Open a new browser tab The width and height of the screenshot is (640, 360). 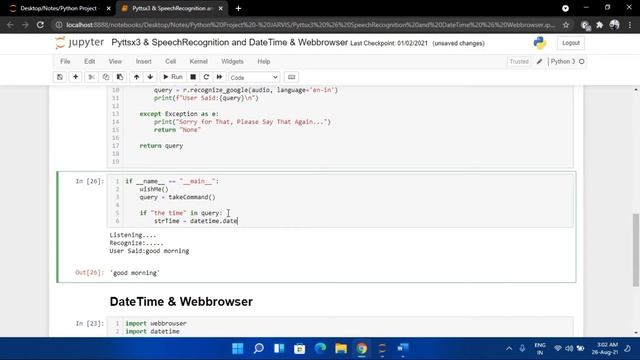pyautogui.click(x=238, y=8)
